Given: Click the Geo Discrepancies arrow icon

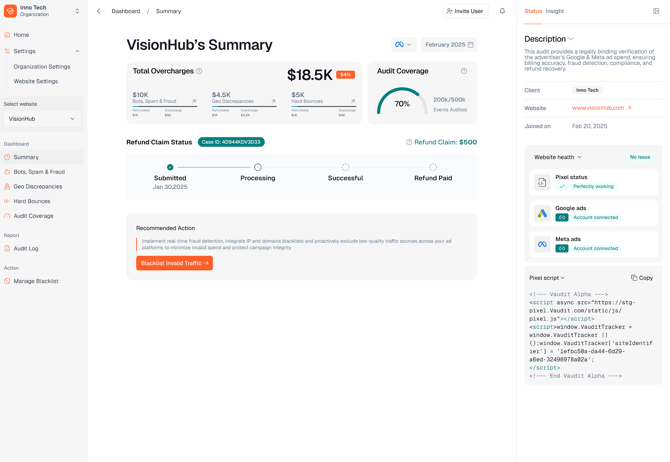Looking at the screenshot, I should click(x=273, y=101).
